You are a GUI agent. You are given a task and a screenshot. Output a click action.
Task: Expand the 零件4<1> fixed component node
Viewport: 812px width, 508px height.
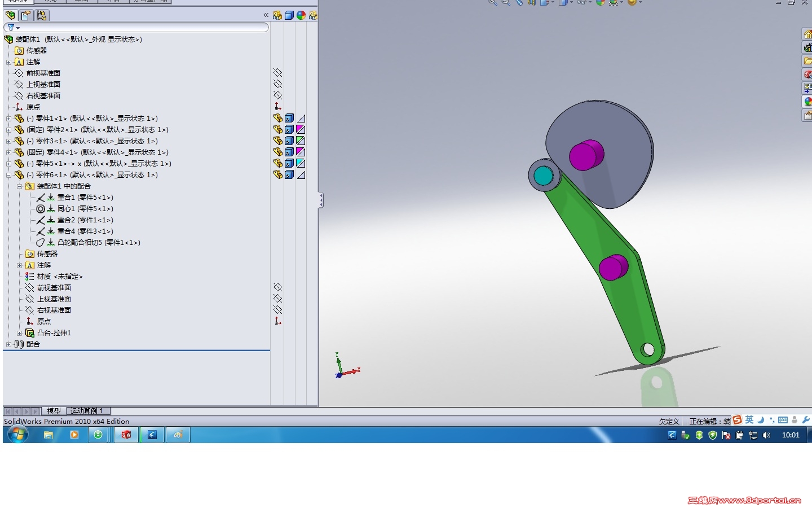(x=8, y=152)
